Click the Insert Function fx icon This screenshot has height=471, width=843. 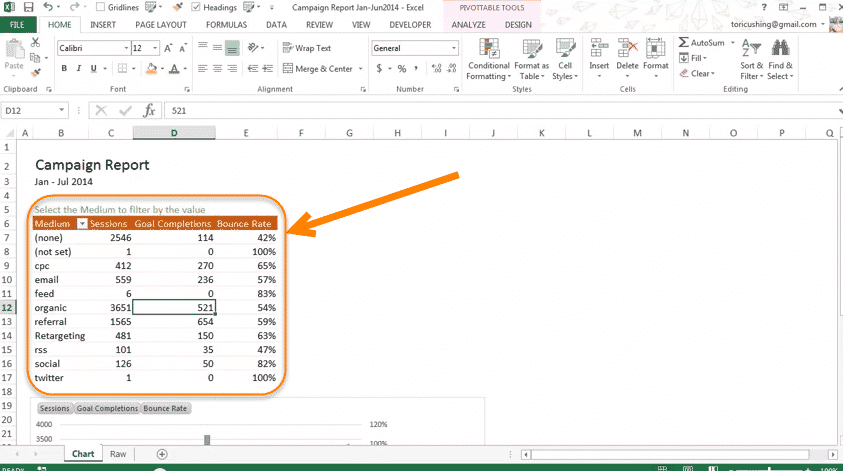[150, 111]
